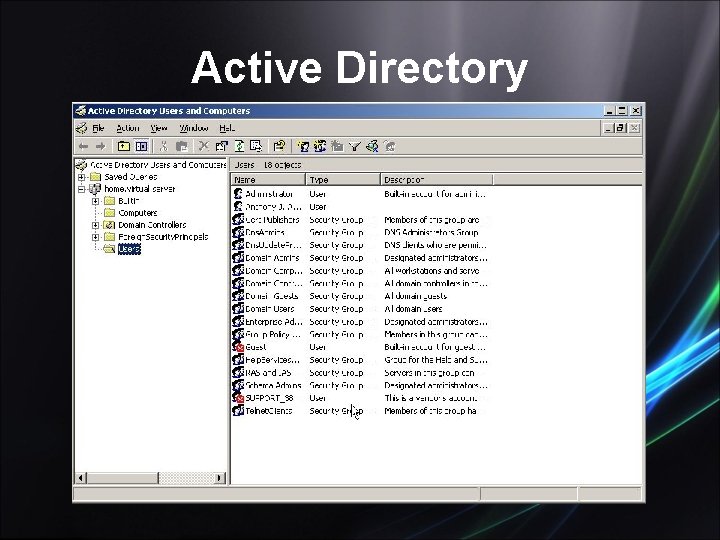Select the RAS and IAS Servers row

360,372
